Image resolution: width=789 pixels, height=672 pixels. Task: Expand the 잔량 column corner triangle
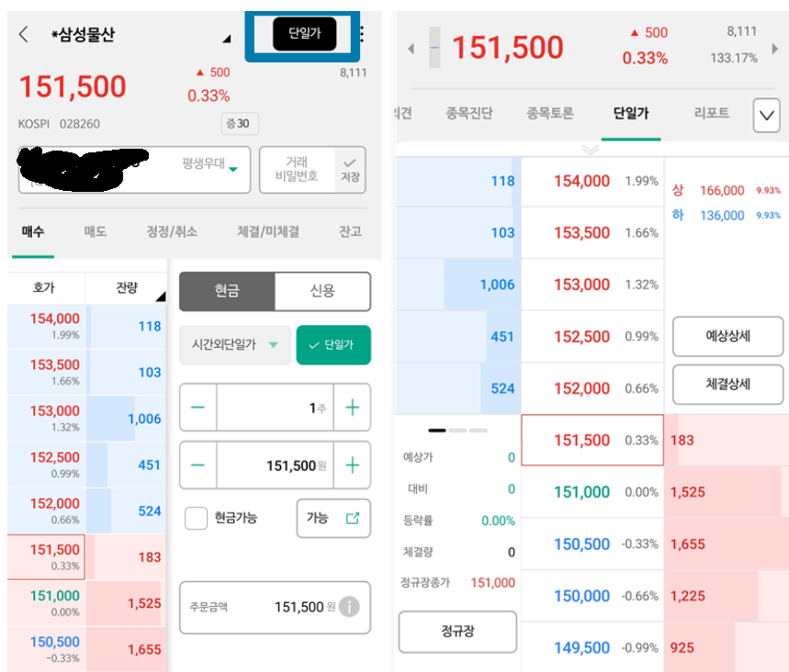[161, 297]
